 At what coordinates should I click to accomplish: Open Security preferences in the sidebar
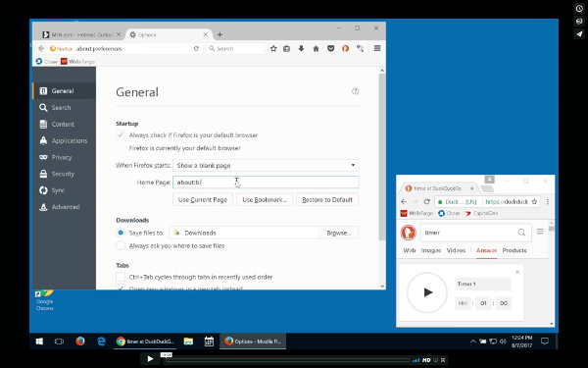point(64,174)
